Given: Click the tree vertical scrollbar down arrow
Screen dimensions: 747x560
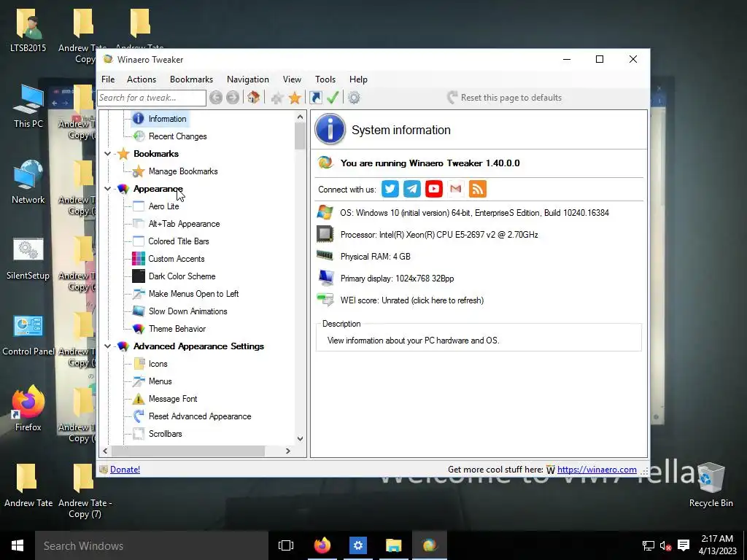Looking at the screenshot, I should coord(300,438).
